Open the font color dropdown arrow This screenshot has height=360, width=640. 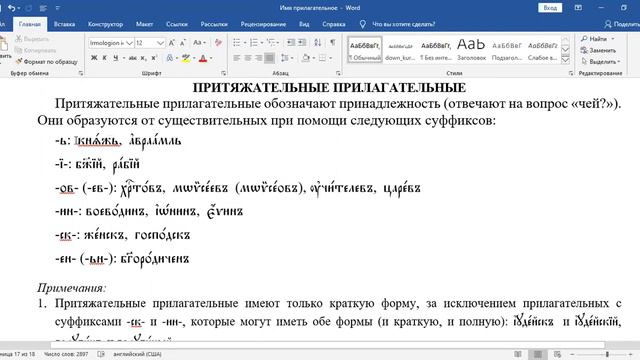click(x=211, y=58)
